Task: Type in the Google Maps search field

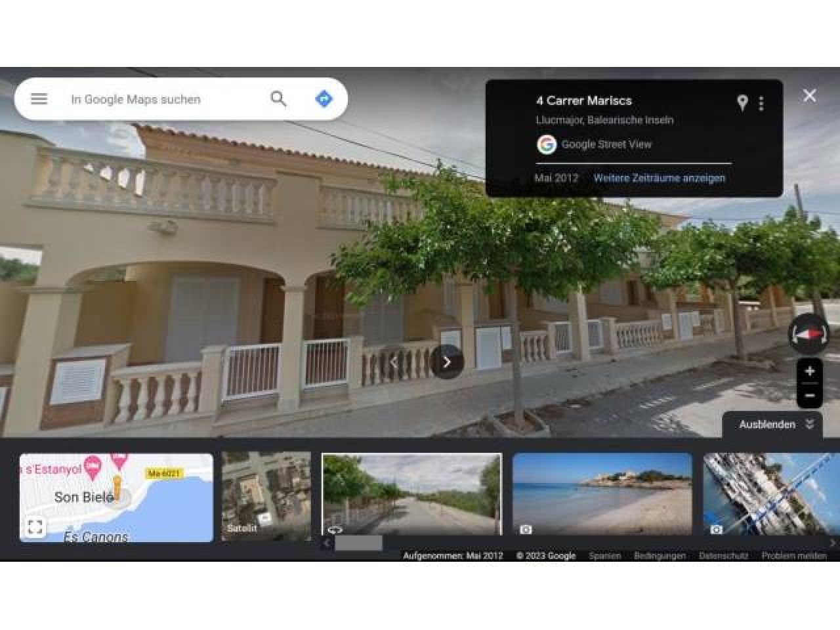Action: pyautogui.click(x=164, y=99)
